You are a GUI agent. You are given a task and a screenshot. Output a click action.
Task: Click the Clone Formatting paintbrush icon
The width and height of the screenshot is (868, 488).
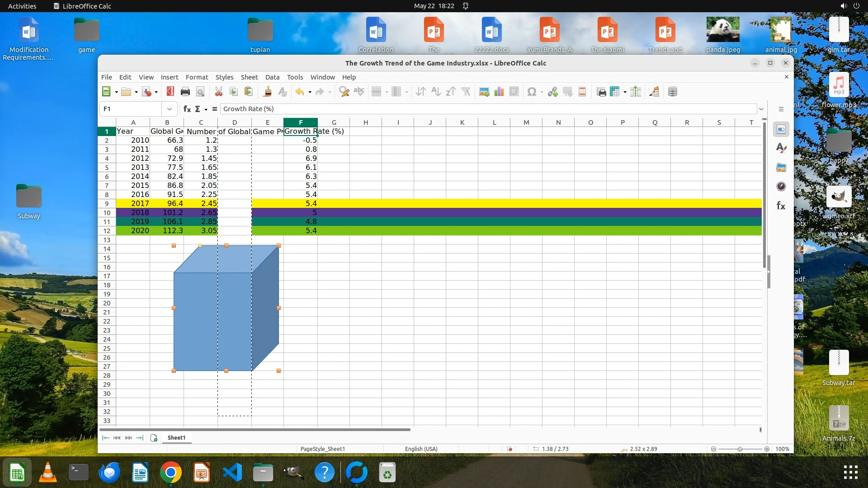[x=268, y=92]
